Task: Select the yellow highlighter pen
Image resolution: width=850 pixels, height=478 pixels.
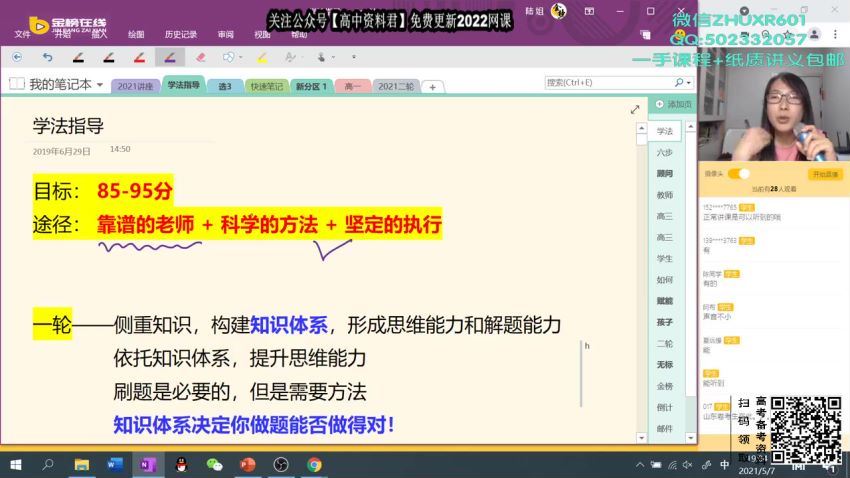Action: (262, 57)
